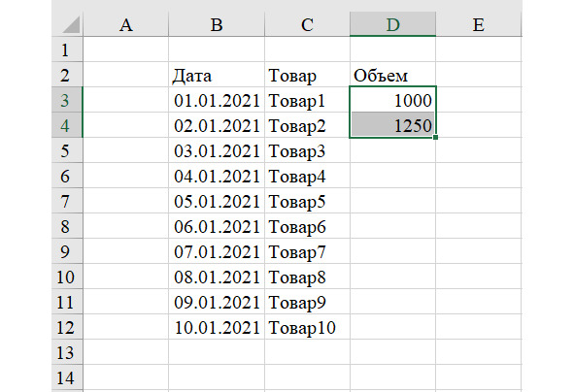Select cell containing 1000
574x392 pixels.
coord(392,100)
